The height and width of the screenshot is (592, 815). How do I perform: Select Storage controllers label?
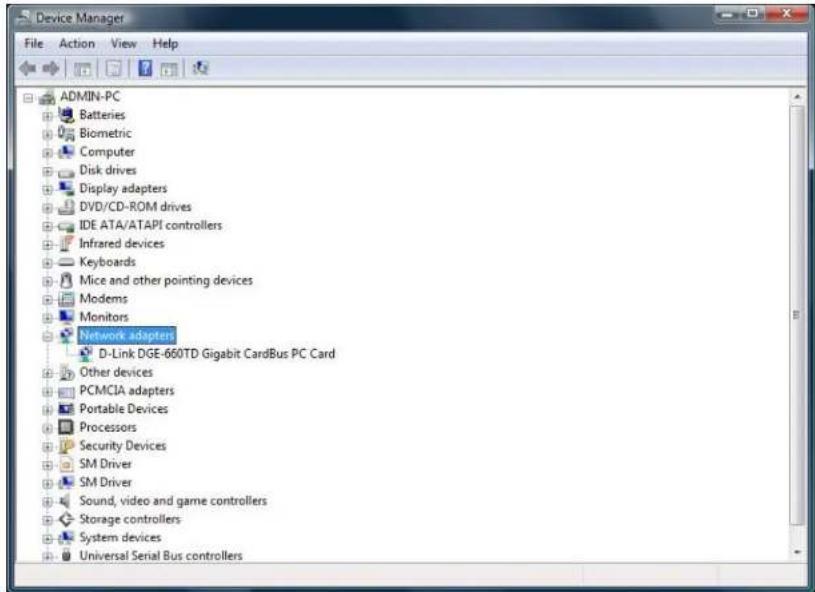[130, 519]
